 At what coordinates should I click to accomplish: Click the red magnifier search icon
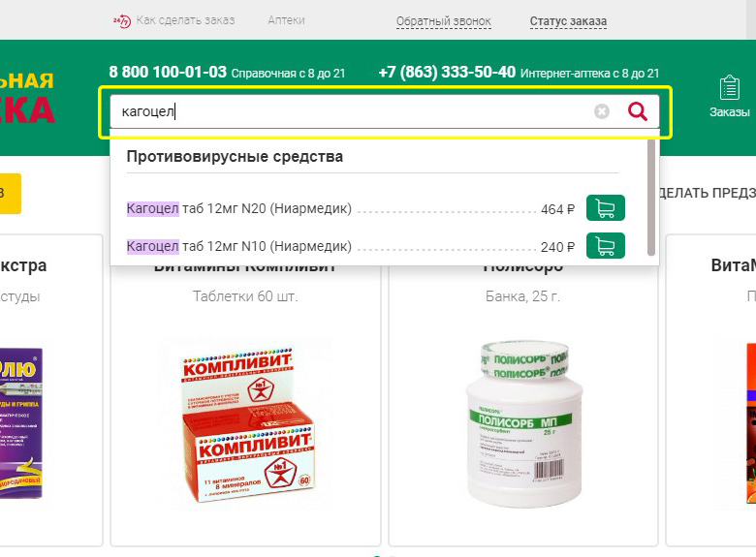638,111
